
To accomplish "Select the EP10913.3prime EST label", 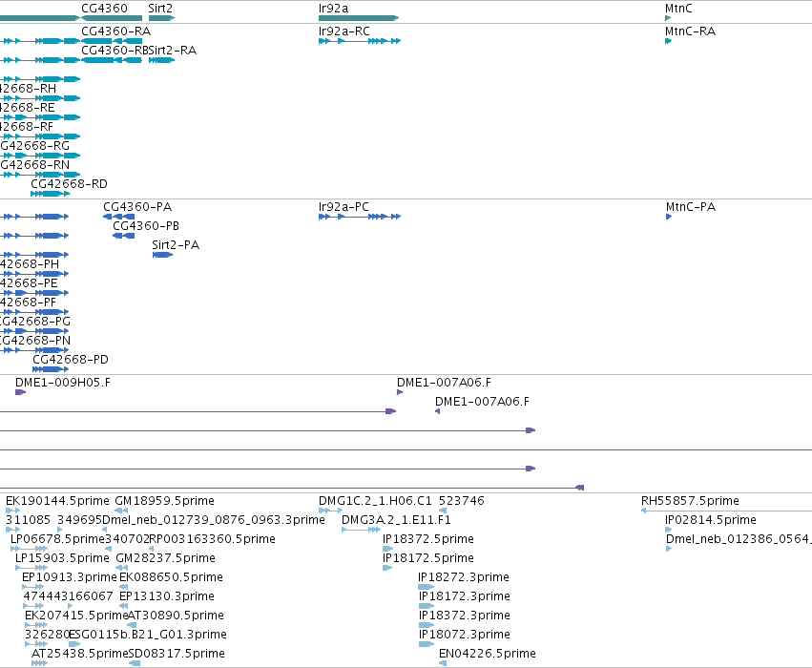I will point(70,577).
